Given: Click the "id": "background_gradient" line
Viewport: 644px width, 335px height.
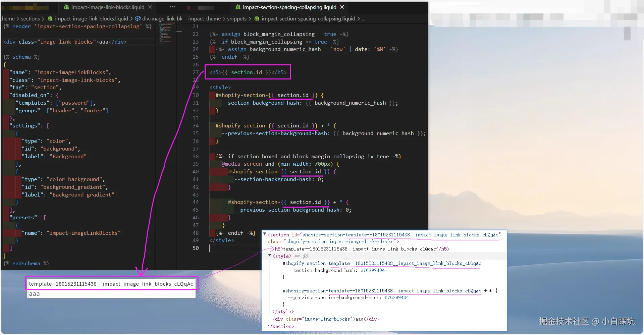Looking at the screenshot, I should [x=65, y=187].
